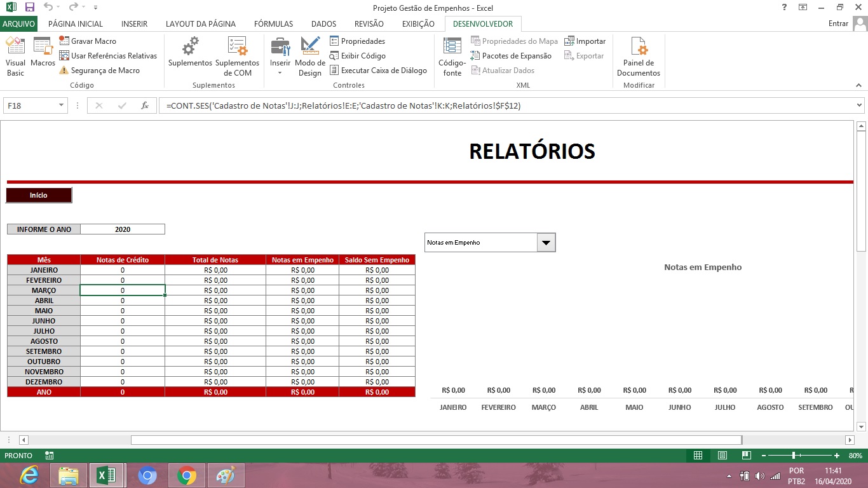Open the Undo history dropdown arrow
868x488 pixels.
[x=59, y=8]
